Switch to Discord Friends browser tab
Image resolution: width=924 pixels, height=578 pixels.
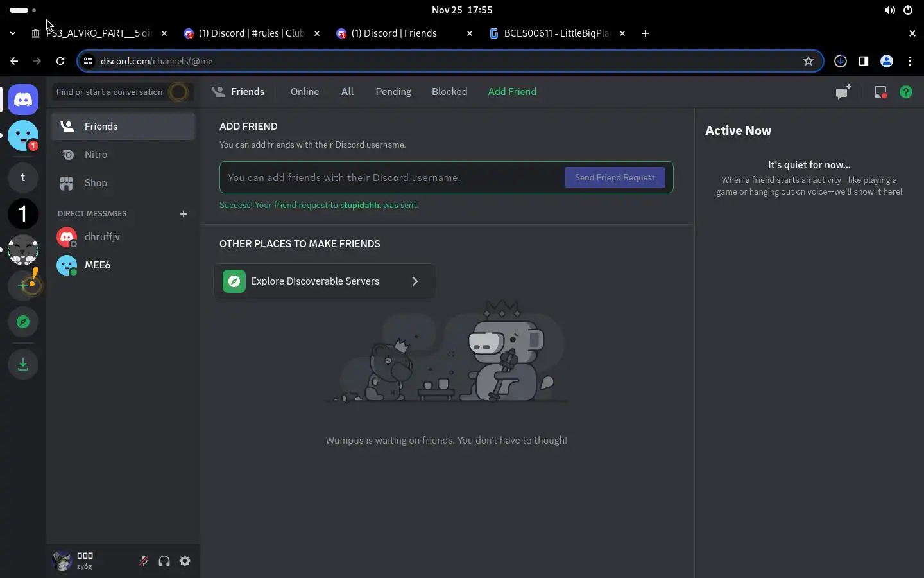point(404,33)
